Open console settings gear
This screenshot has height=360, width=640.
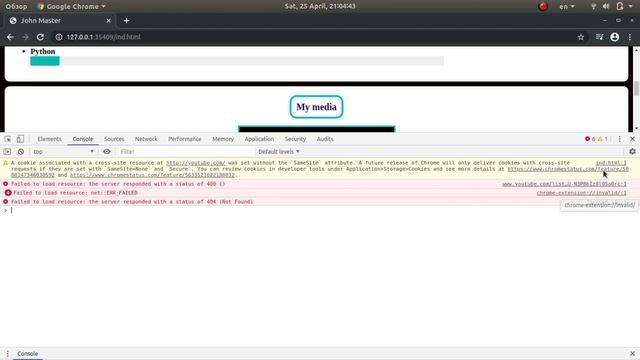(632, 151)
